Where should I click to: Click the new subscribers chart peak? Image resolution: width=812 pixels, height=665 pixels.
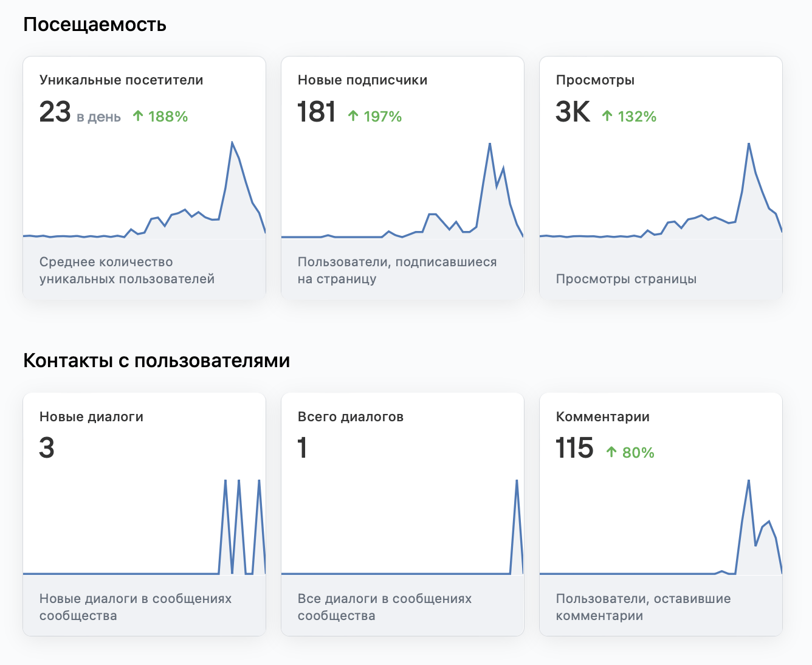490,144
